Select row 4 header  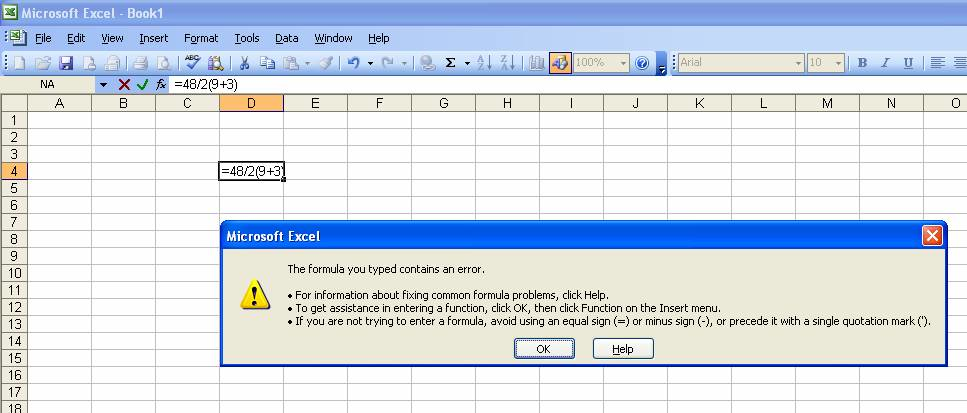(14, 171)
